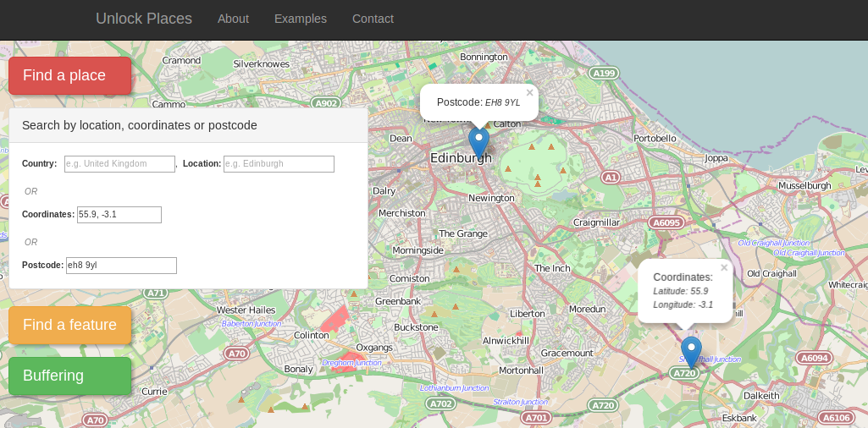This screenshot has height=428, width=868.
Task: Close the Coordinates popup on map
Action: 724,267
